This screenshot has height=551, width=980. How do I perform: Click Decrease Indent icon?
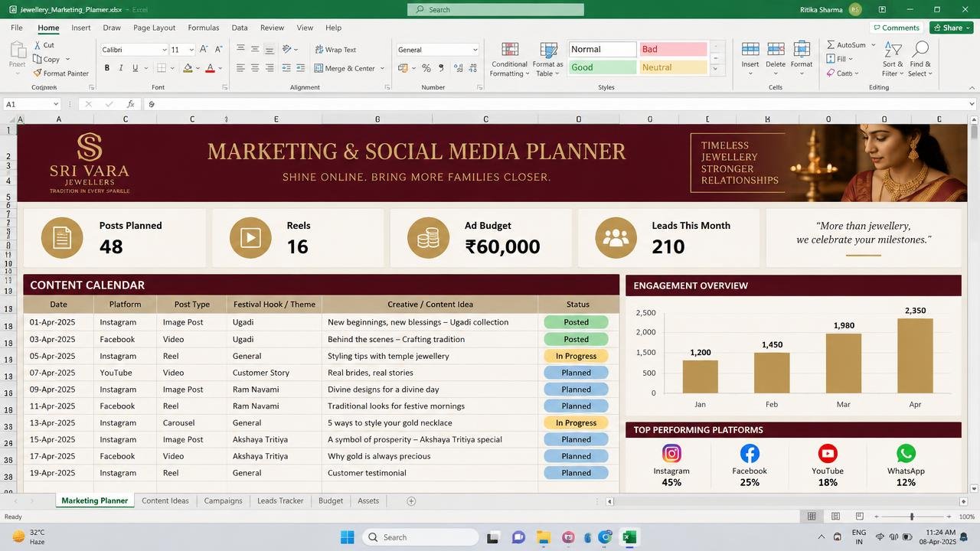pyautogui.click(x=285, y=68)
